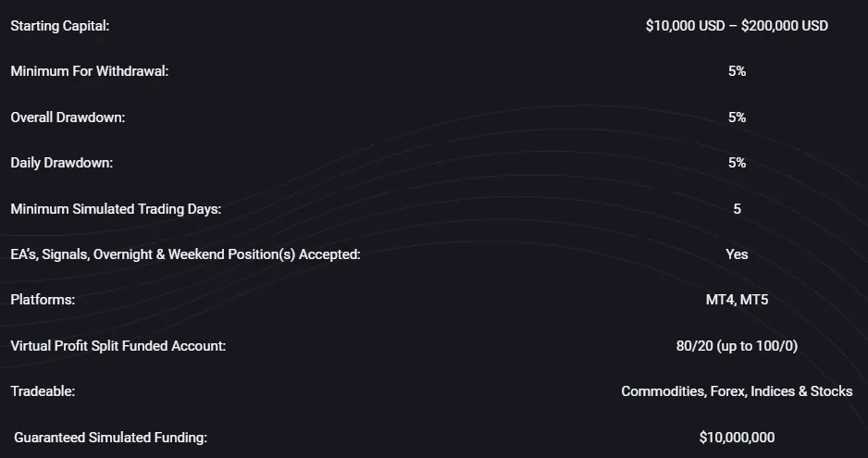Click the "Minimum Simulated Trading Days:" label
Screen dimensions: 868x458
(116, 209)
